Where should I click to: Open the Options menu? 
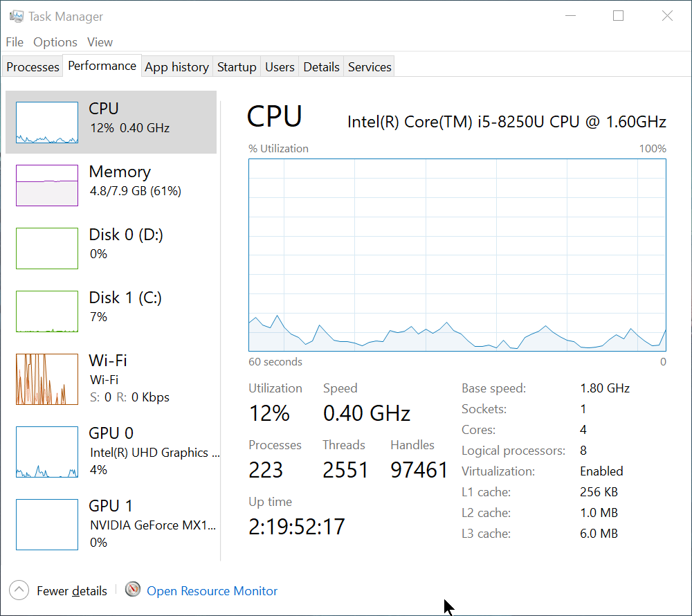[x=55, y=42]
